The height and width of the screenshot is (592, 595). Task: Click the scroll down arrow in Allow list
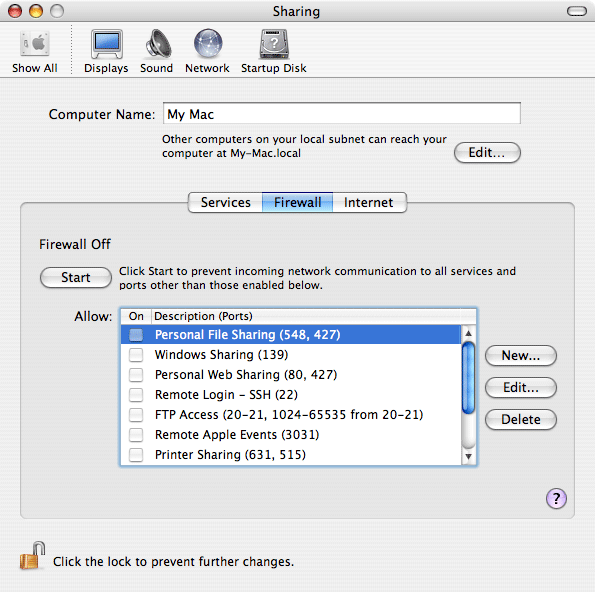tap(468, 456)
